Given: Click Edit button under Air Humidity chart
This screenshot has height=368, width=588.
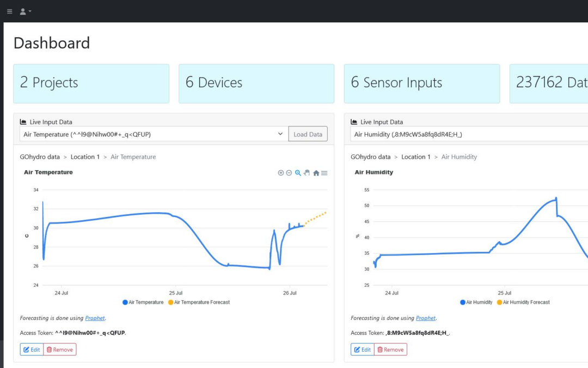Looking at the screenshot, I should pyautogui.click(x=363, y=349).
